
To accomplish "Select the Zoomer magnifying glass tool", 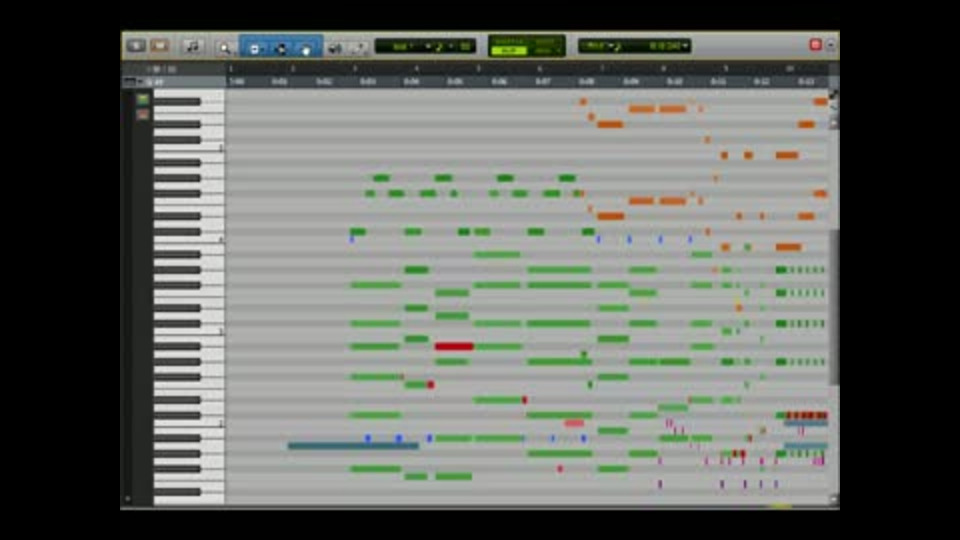I will [225, 48].
